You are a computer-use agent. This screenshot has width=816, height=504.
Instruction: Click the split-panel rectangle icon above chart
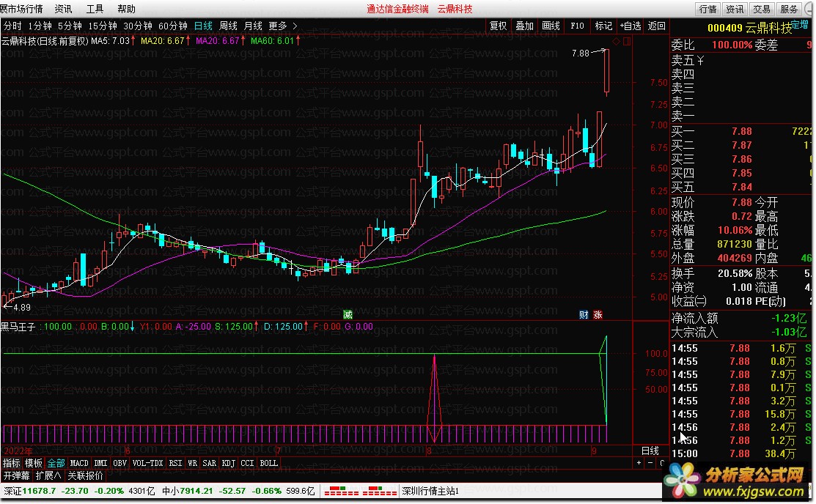[627, 41]
